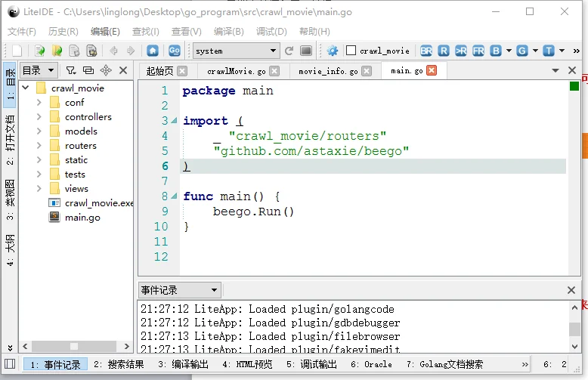The width and height of the screenshot is (588, 380).
Task: Click the Open file toolbar icon
Action: [39, 51]
